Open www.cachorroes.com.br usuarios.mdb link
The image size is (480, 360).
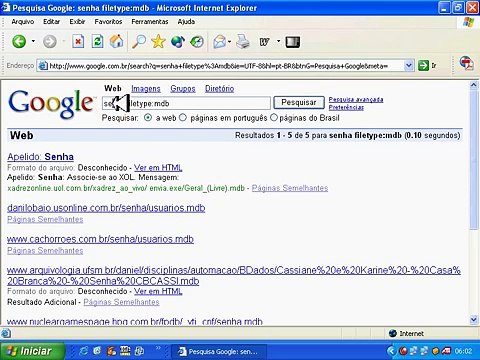(x=100, y=239)
